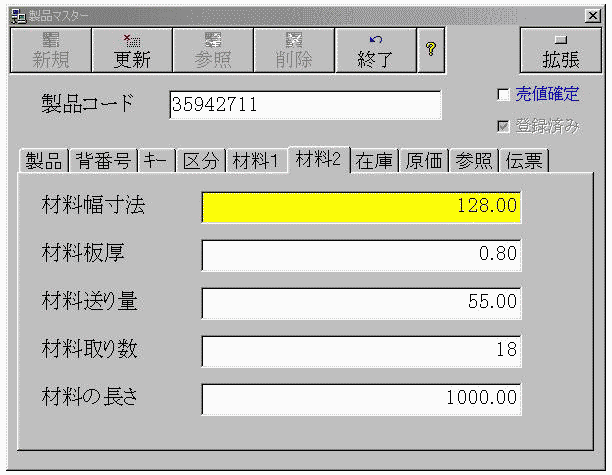Switch to the 原価 tab
The image size is (612, 475).
423,161
